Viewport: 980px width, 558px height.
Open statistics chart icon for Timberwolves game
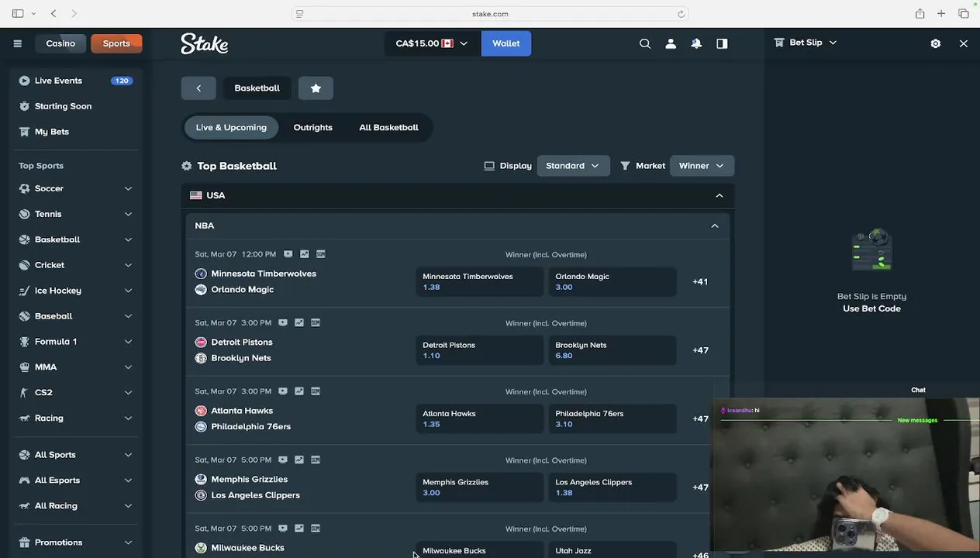(304, 254)
